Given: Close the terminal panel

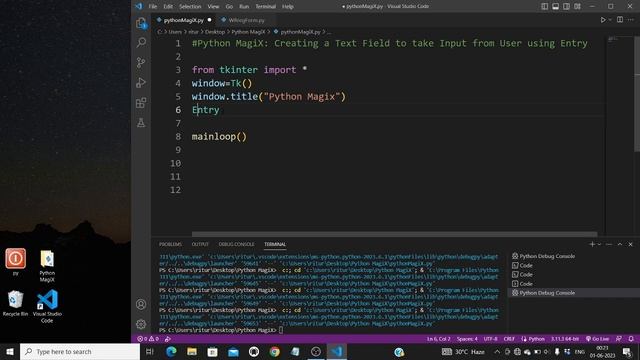Looking at the screenshot, I should coord(631,244).
